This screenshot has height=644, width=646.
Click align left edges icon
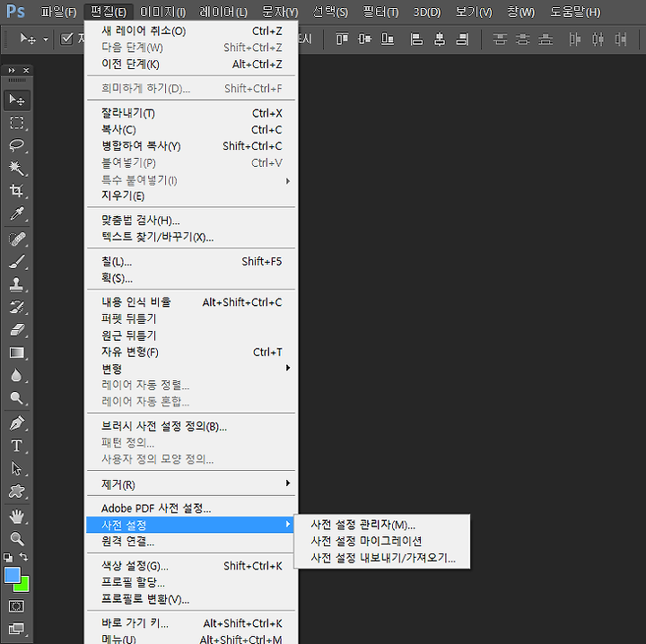417,39
